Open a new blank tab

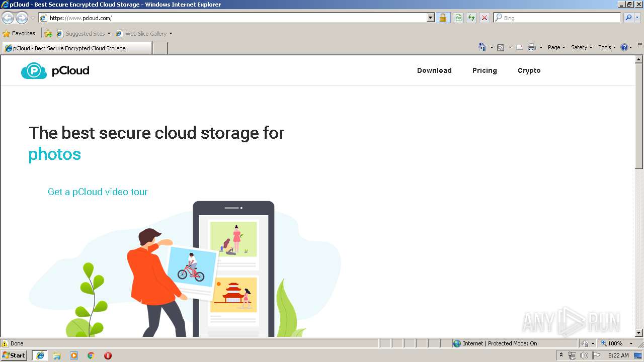point(160,48)
